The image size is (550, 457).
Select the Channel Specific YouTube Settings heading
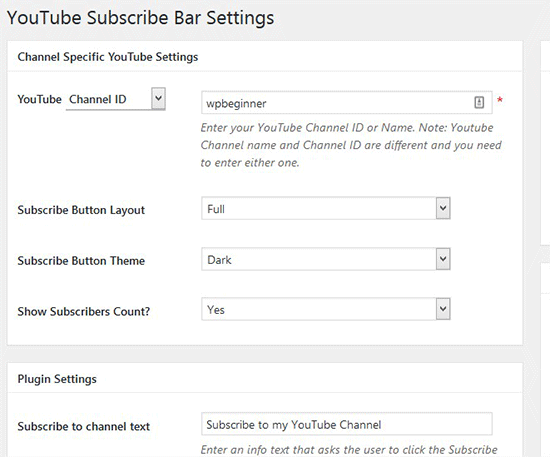click(108, 57)
